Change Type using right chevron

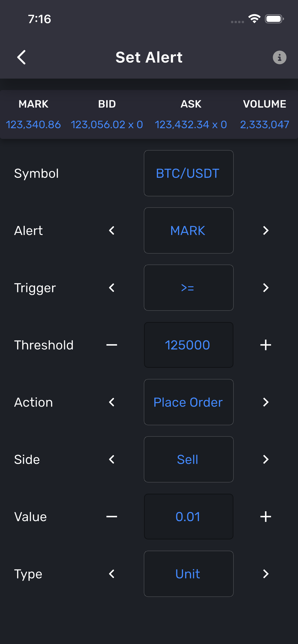pos(265,574)
